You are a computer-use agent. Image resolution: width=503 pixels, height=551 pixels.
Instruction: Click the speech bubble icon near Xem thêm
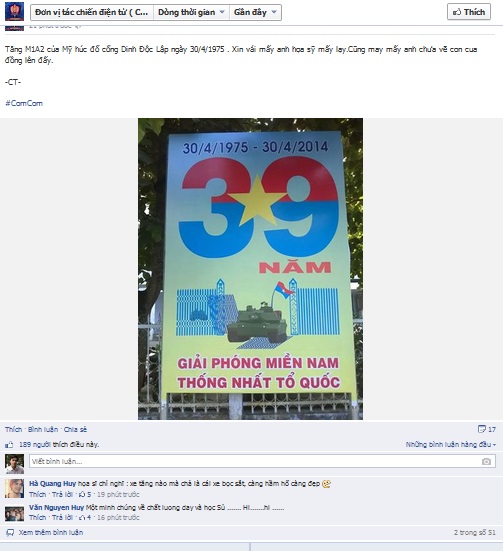(x=11, y=532)
